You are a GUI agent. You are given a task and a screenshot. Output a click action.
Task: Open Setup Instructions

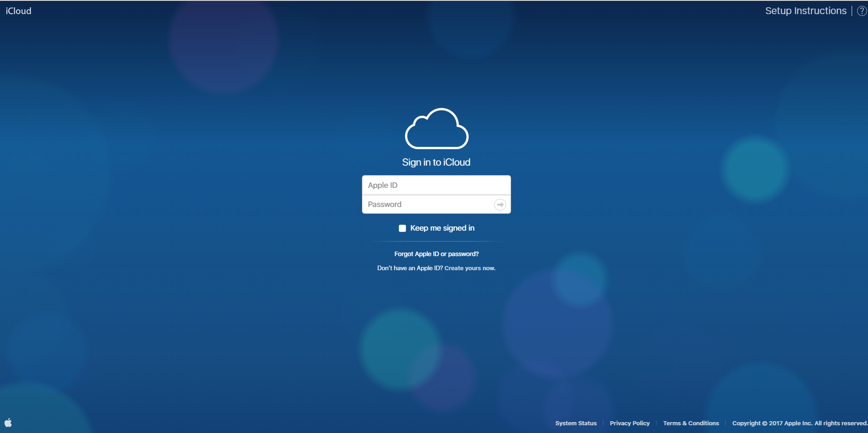tap(805, 11)
